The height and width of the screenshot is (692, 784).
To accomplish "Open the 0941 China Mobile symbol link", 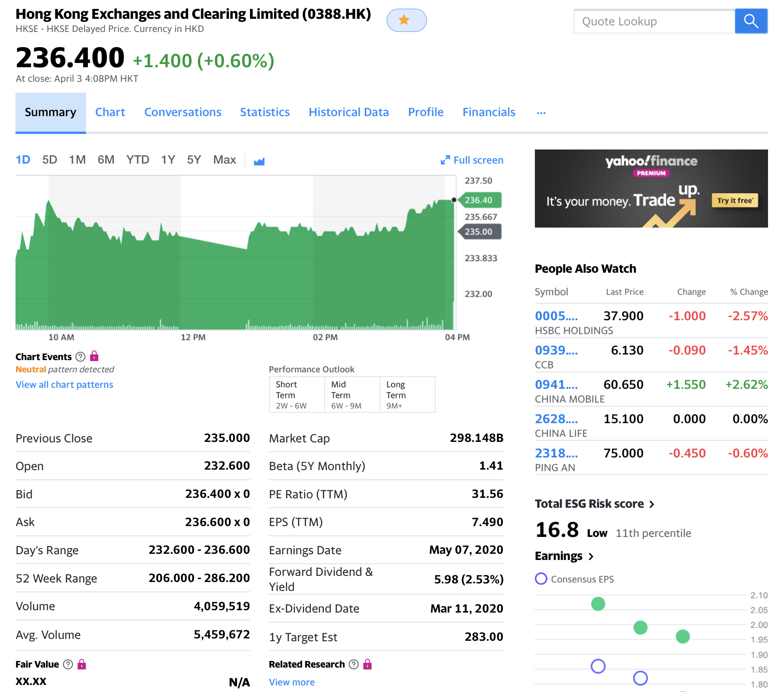I will click(x=557, y=385).
